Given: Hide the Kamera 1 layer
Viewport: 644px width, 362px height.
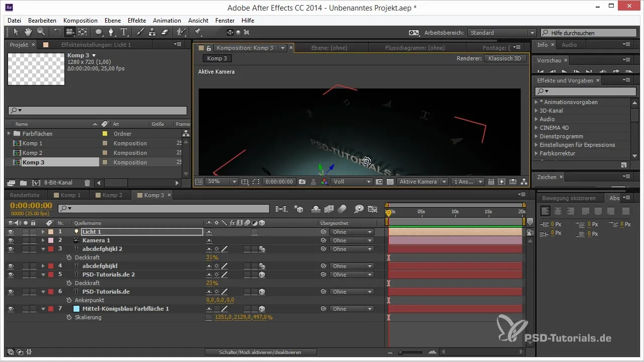Looking at the screenshot, I should (11, 240).
